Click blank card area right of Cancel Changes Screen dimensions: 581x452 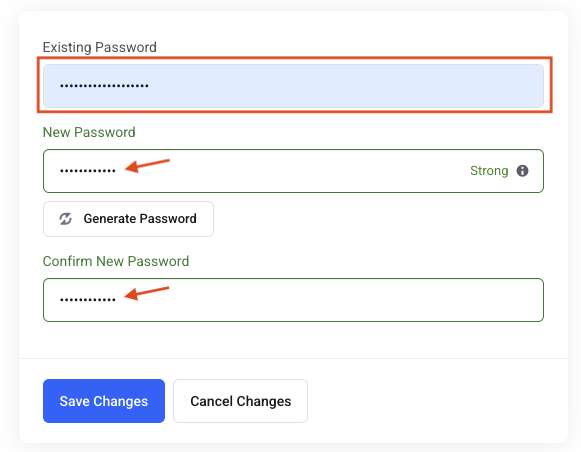(x=437, y=401)
